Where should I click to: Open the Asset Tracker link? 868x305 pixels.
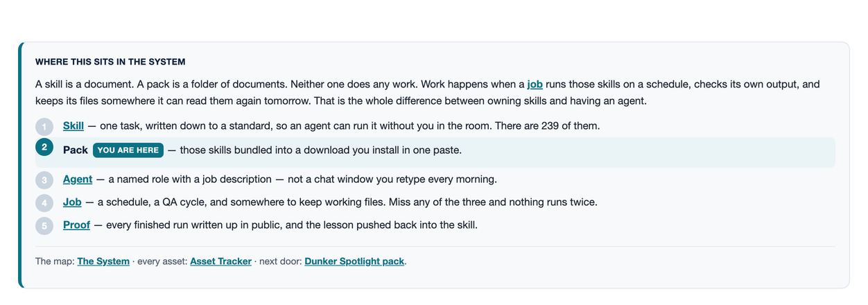coord(220,261)
